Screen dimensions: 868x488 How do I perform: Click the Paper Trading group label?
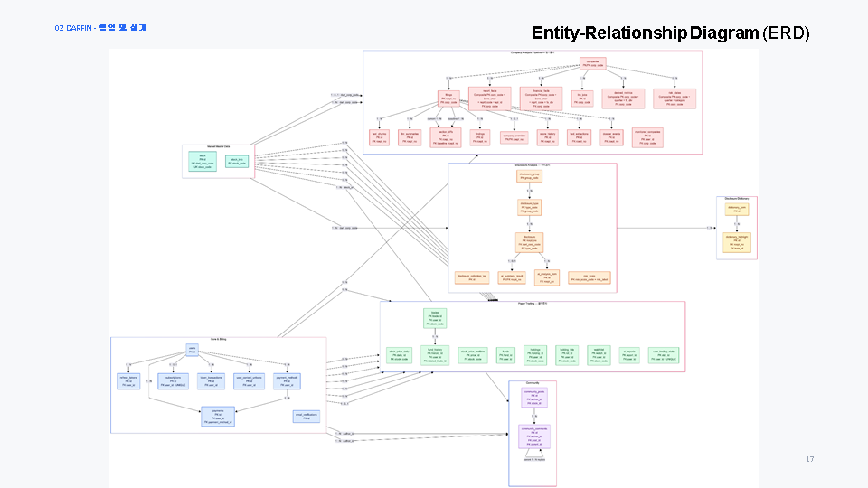533,304
